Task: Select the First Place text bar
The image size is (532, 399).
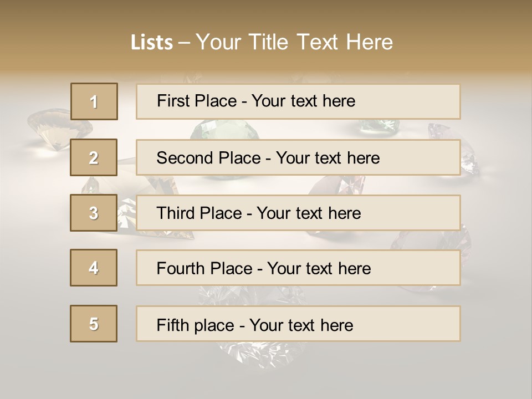Action: click(x=298, y=102)
